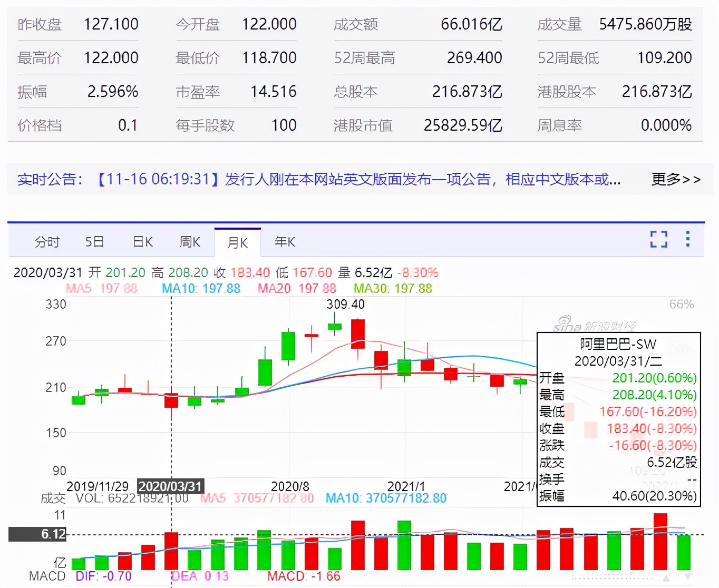Click 昨收盘 value 127.100

coord(111,24)
